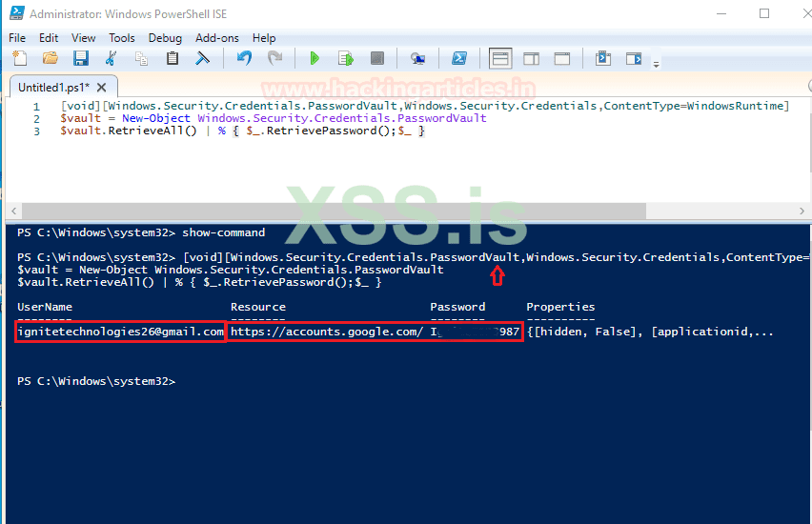This screenshot has width=812, height=524.
Task: Paste from clipboard toolbar icon
Action: pyautogui.click(x=172, y=58)
